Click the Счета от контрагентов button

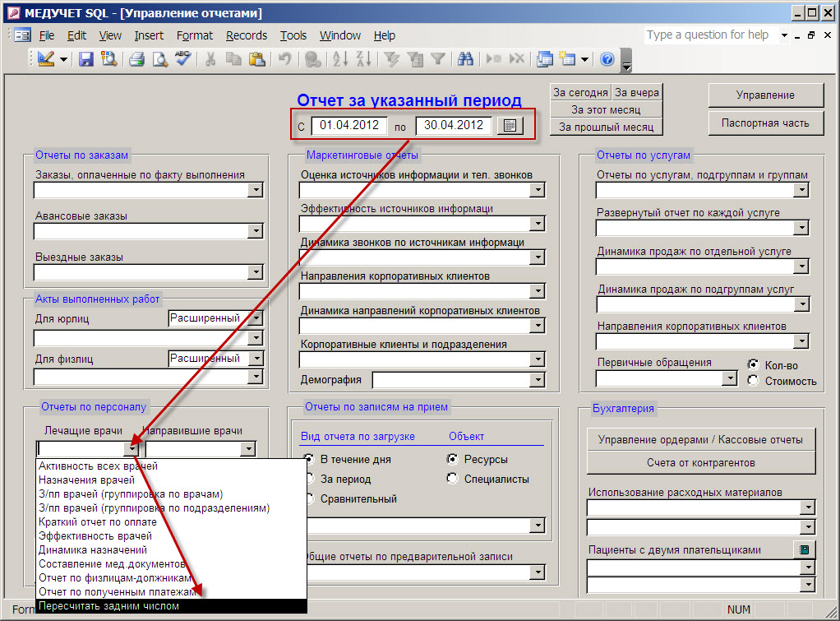click(x=701, y=462)
